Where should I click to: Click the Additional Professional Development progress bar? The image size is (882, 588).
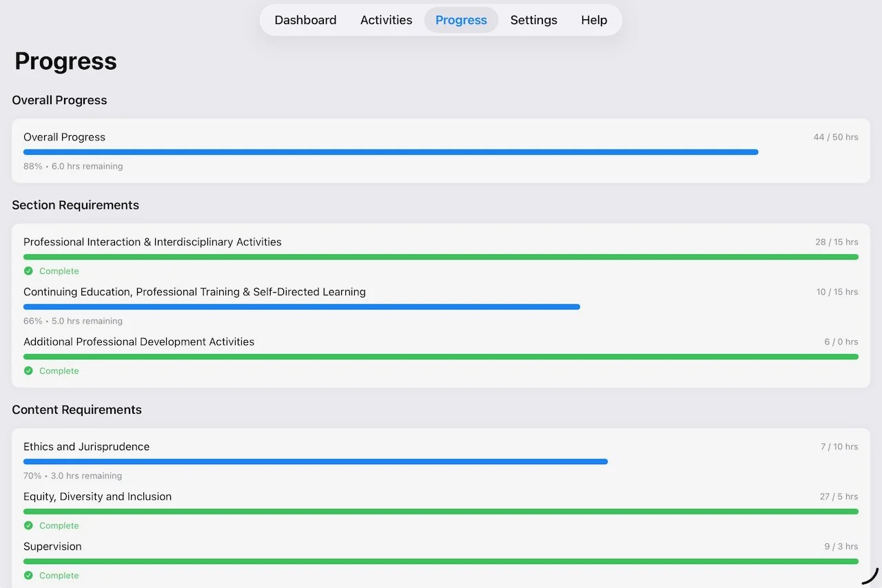click(441, 357)
